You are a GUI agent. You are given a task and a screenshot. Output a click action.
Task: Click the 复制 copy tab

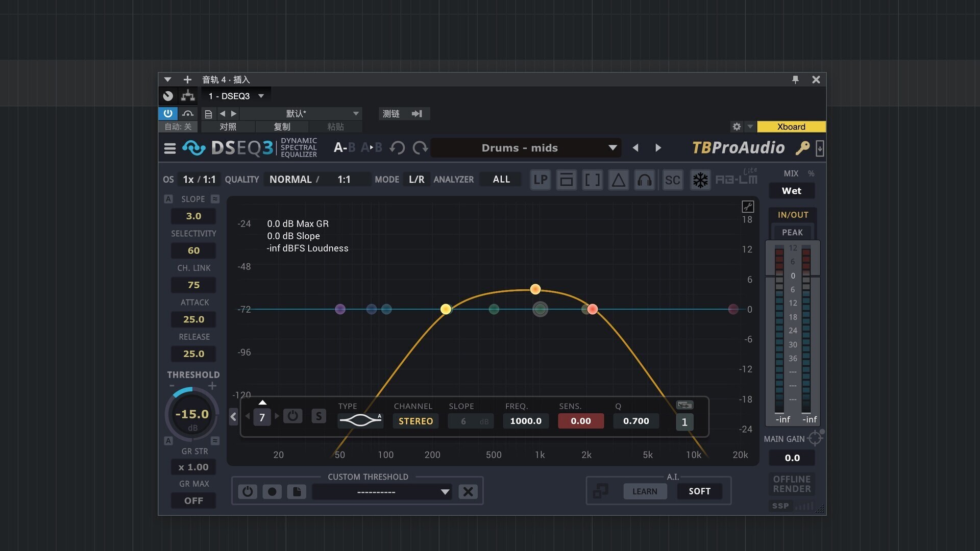(x=282, y=127)
